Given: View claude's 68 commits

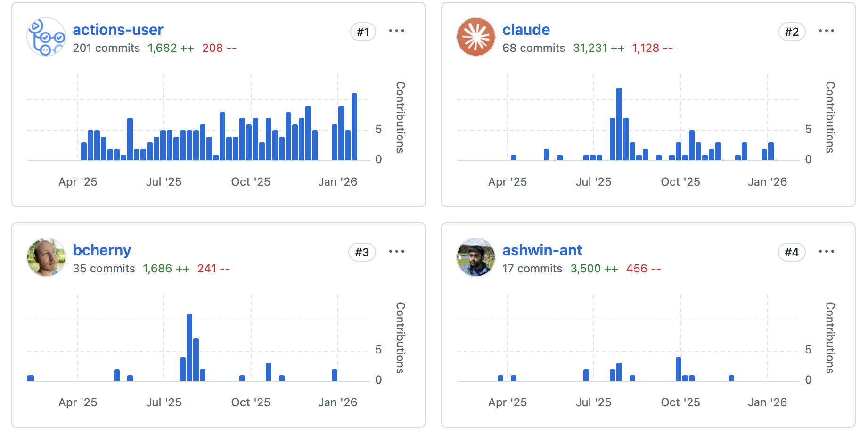Looking at the screenshot, I should click(x=533, y=48).
